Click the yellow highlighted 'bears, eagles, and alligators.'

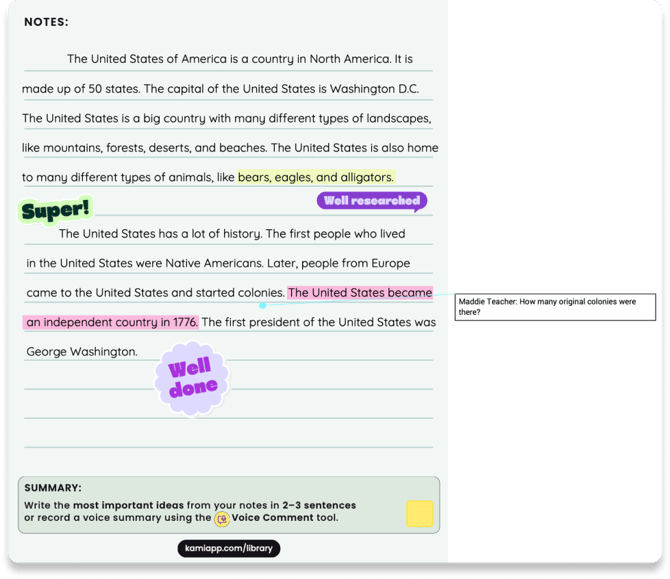click(x=316, y=177)
